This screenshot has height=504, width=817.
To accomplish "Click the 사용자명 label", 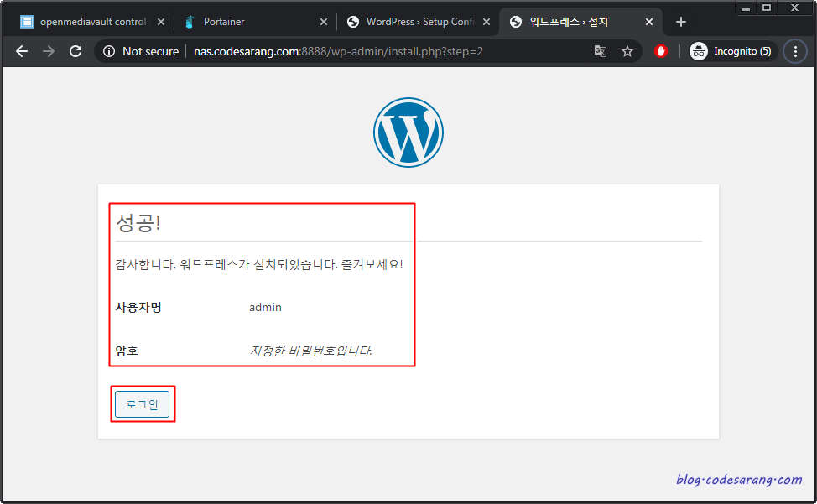I will point(138,307).
